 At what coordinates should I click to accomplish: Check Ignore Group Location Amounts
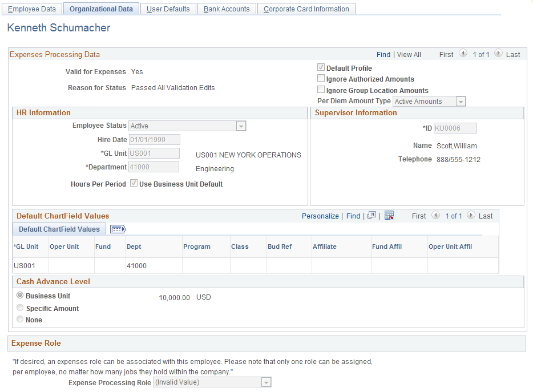[321, 90]
